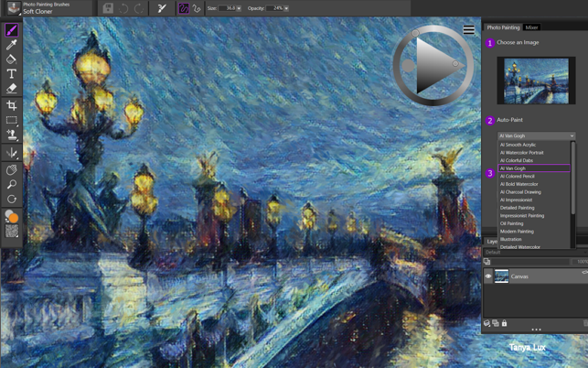
Task: Select the Mirror Painting tool
Action: 11,153
